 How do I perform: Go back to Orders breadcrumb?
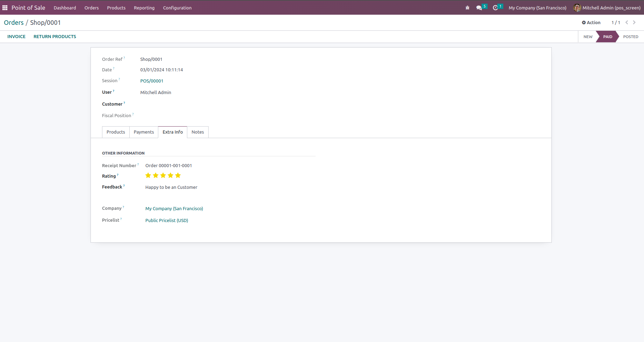point(14,22)
